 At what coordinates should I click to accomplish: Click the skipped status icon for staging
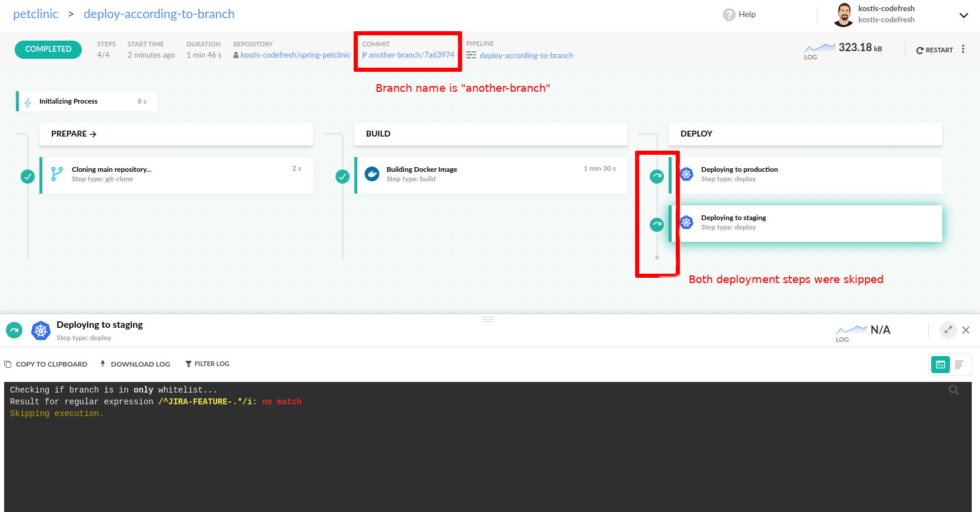tap(657, 224)
